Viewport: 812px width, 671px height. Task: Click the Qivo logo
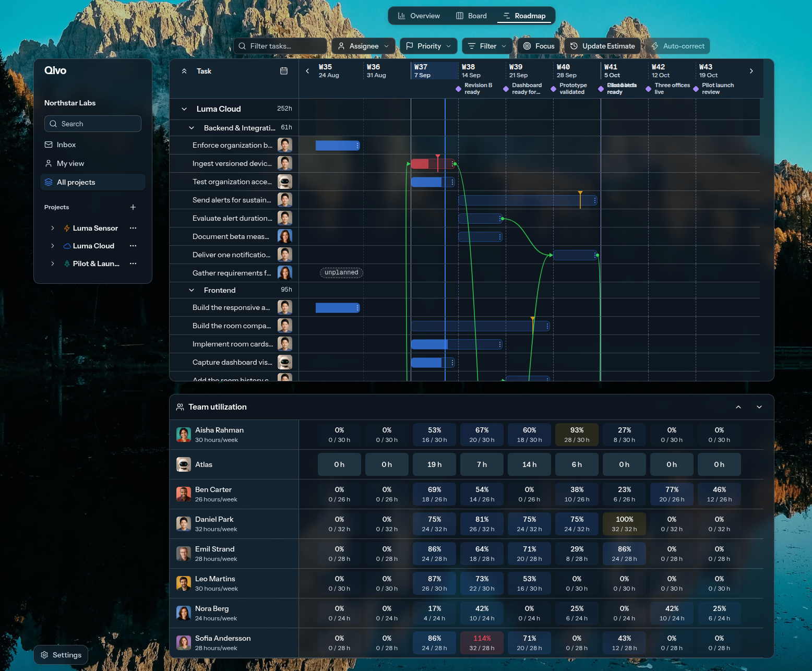point(55,70)
